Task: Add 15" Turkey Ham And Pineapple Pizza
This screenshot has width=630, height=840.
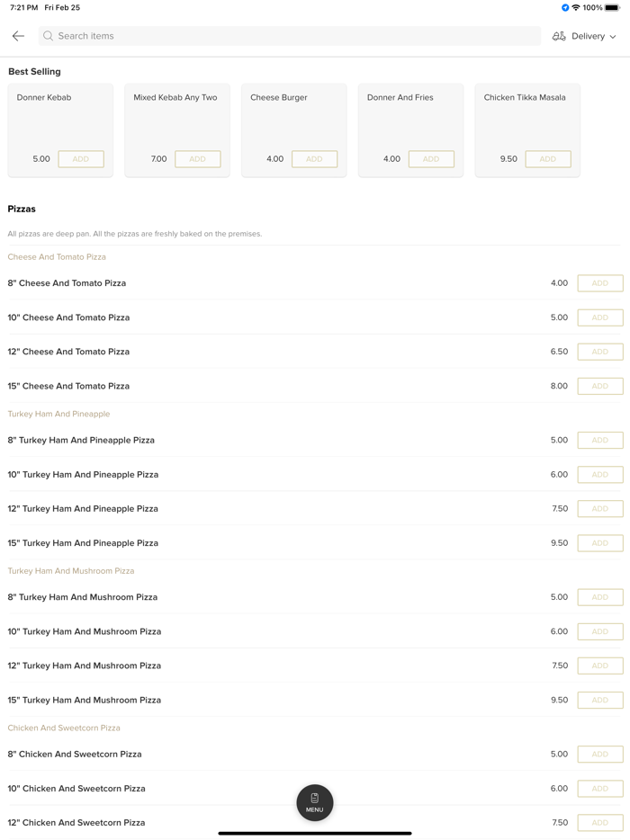Action: (x=600, y=543)
